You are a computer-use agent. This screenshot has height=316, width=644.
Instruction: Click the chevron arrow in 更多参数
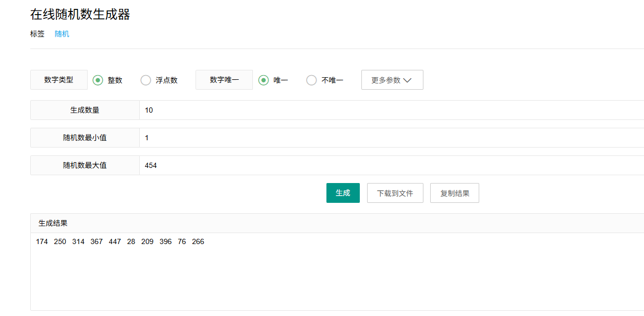(x=407, y=80)
